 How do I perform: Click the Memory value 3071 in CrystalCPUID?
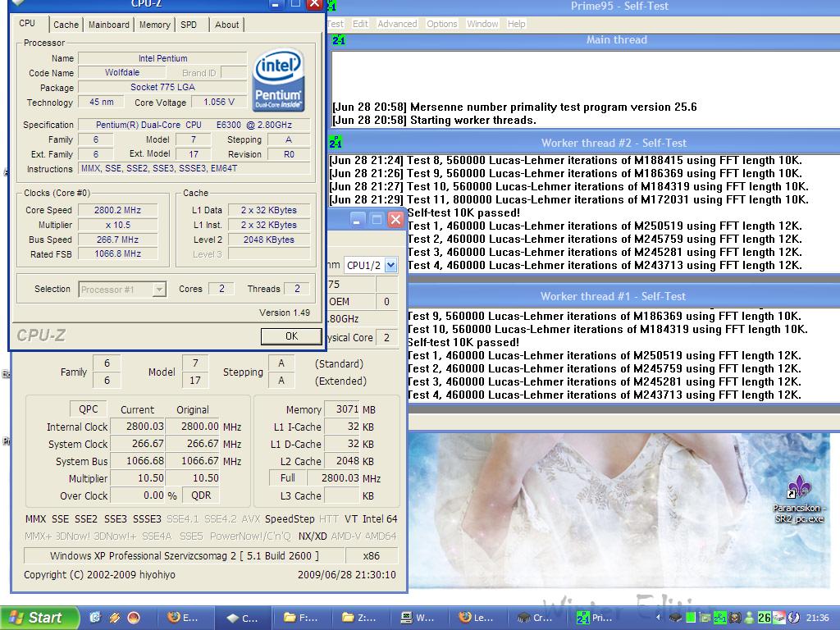[341, 409]
